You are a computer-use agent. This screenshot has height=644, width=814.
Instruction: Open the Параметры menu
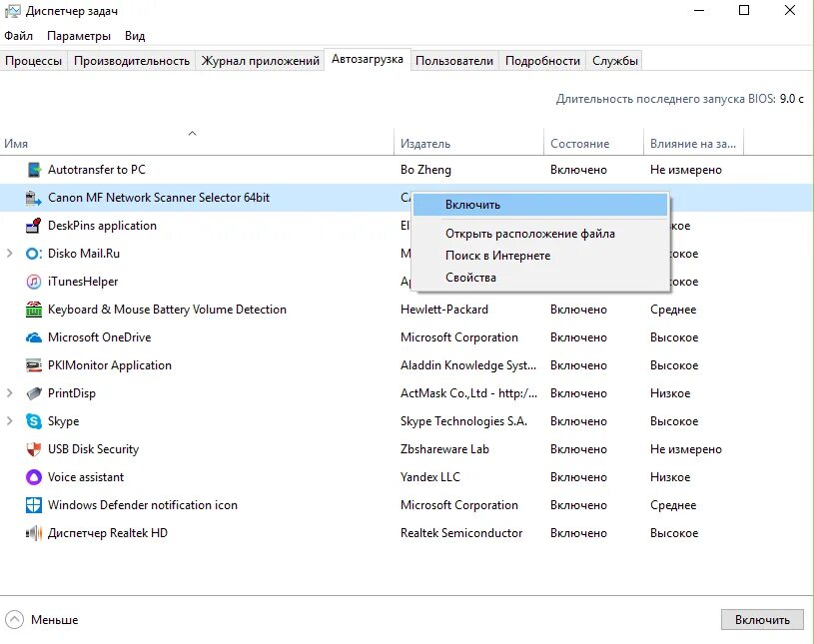(x=79, y=36)
